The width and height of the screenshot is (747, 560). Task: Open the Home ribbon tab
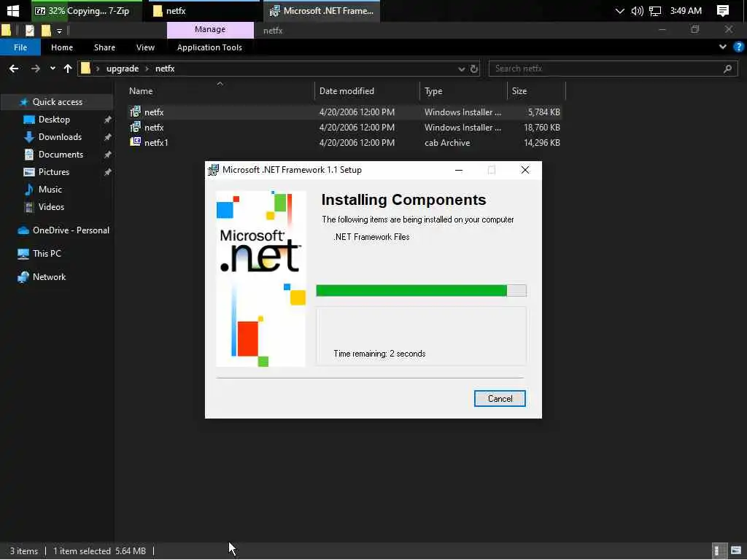point(62,47)
